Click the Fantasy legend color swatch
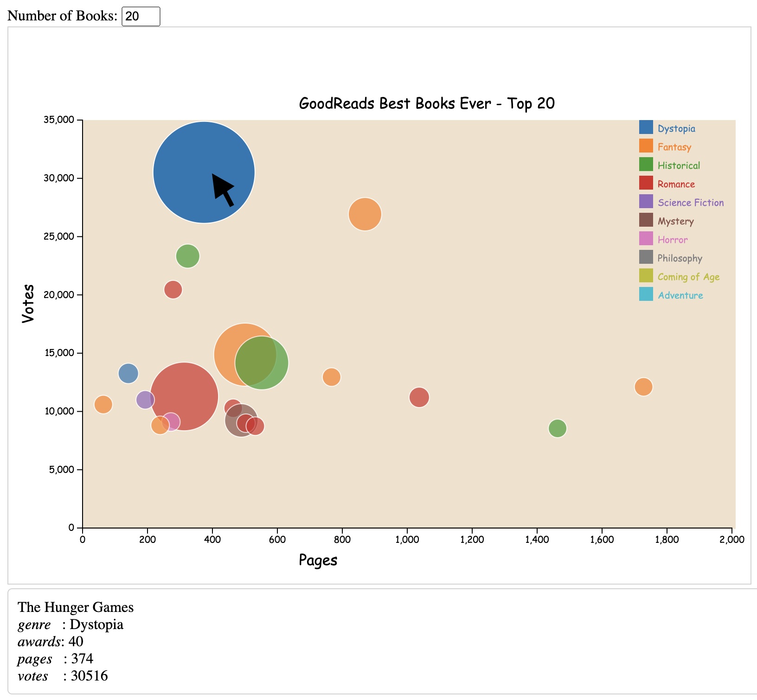The height and width of the screenshot is (700, 757). 646,146
